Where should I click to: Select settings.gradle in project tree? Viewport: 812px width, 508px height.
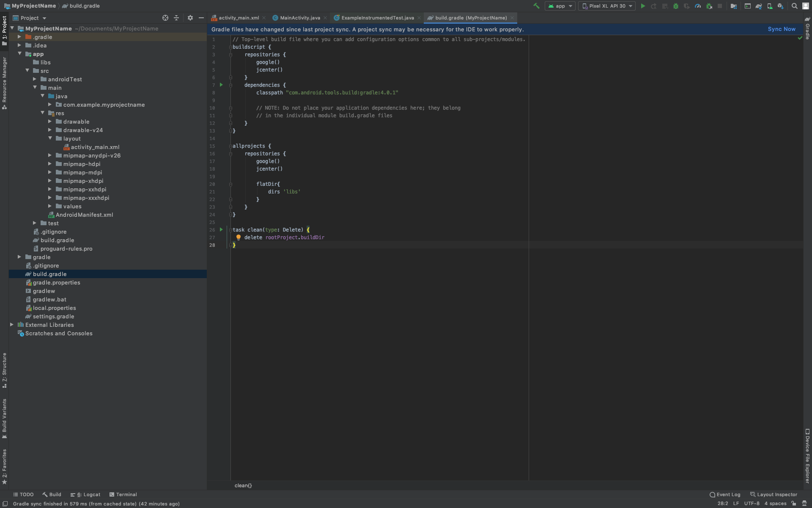(x=53, y=316)
